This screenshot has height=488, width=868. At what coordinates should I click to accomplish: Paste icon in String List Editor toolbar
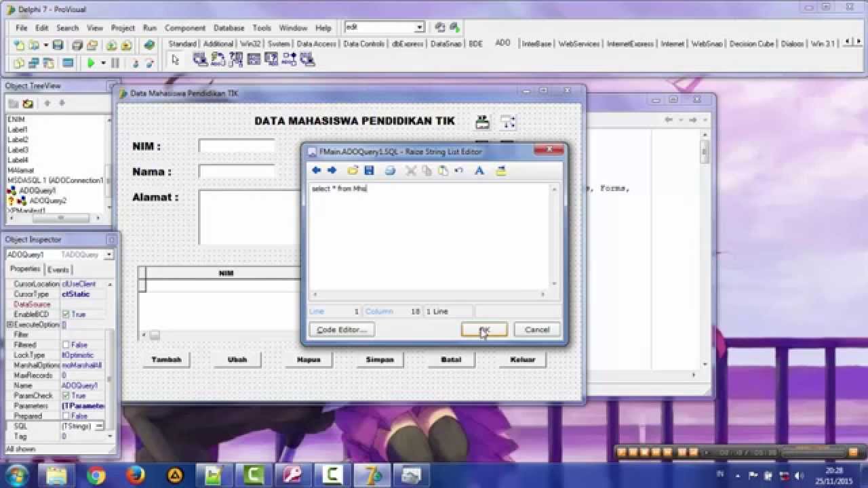tap(443, 171)
